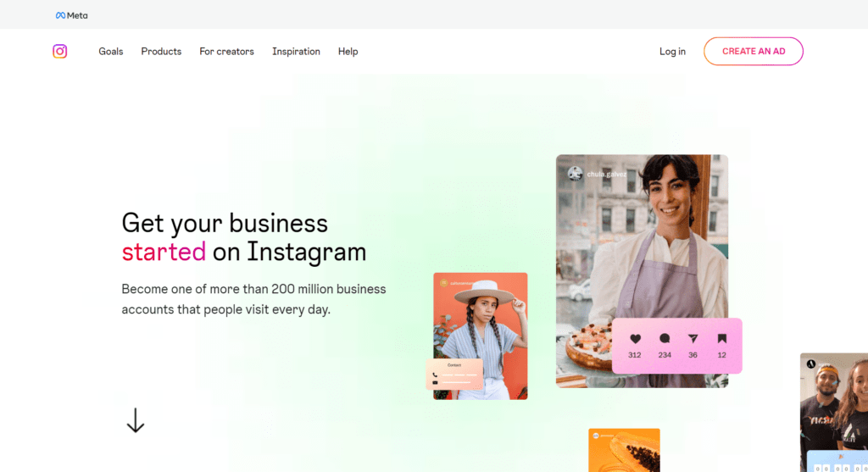868x472 pixels.
Task: Click the share paper-plane icon with 36
Action: coord(693,339)
